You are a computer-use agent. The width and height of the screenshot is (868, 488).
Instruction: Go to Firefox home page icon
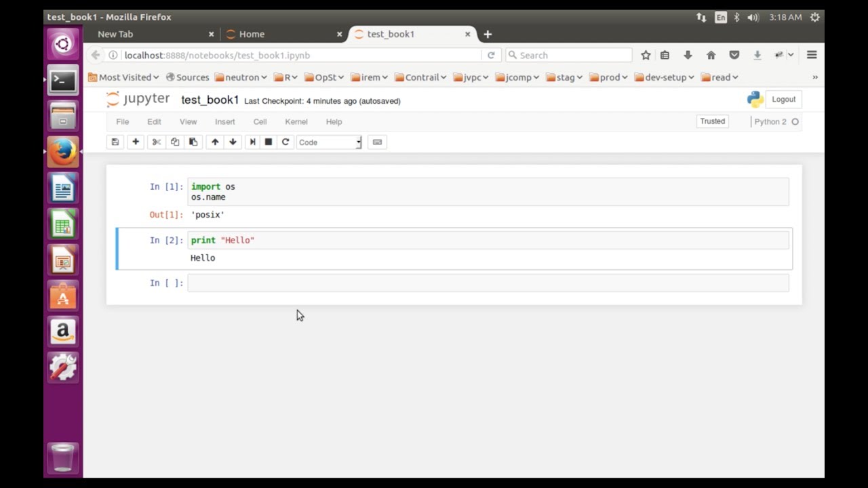click(711, 56)
